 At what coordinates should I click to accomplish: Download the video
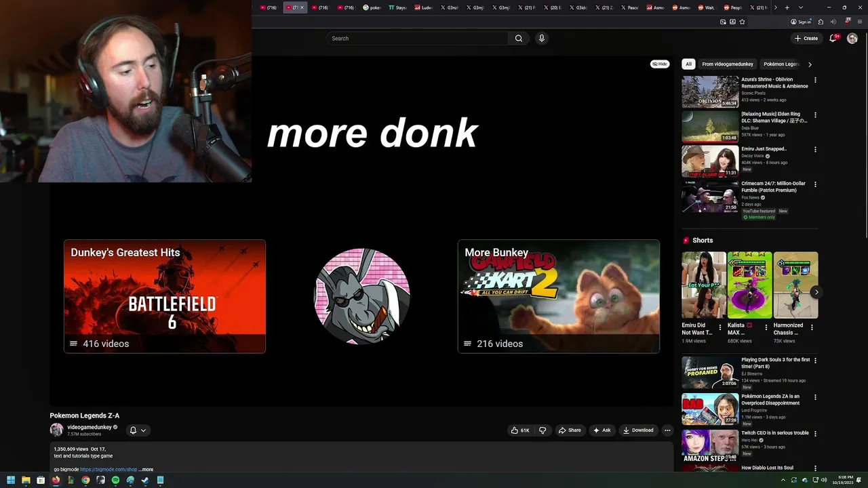tap(638, 430)
